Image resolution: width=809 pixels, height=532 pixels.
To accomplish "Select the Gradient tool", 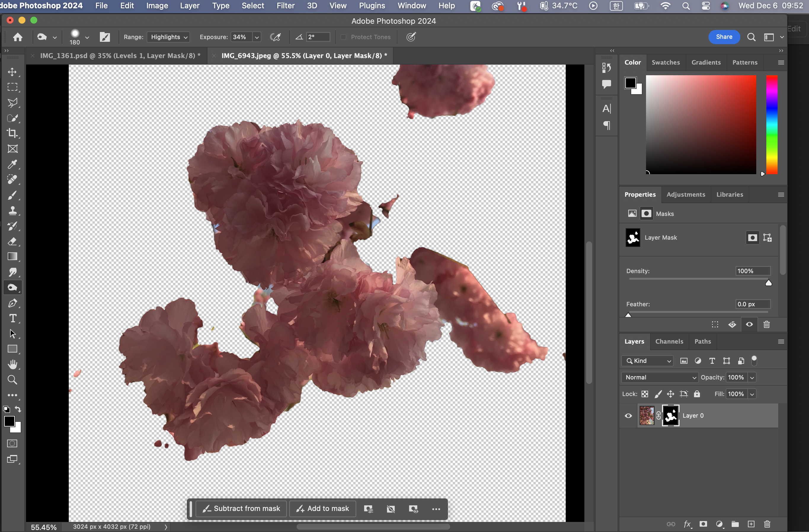I will (12, 257).
